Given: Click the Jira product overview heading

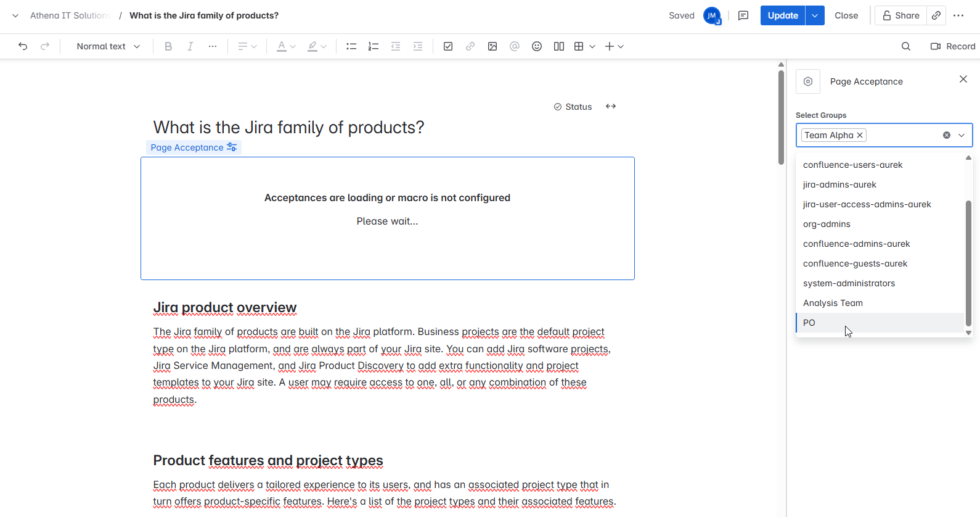Looking at the screenshot, I should pyautogui.click(x=225, y=307).
